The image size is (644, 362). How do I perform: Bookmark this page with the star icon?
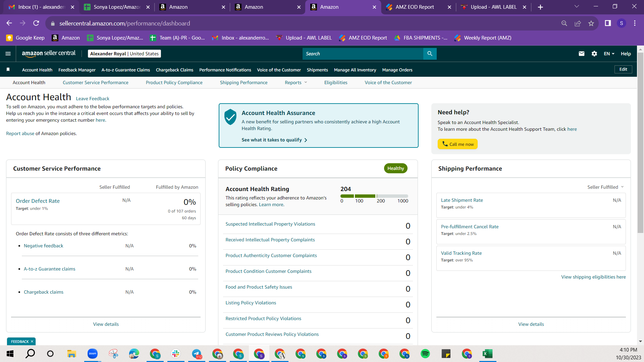(x=591, y=23)
